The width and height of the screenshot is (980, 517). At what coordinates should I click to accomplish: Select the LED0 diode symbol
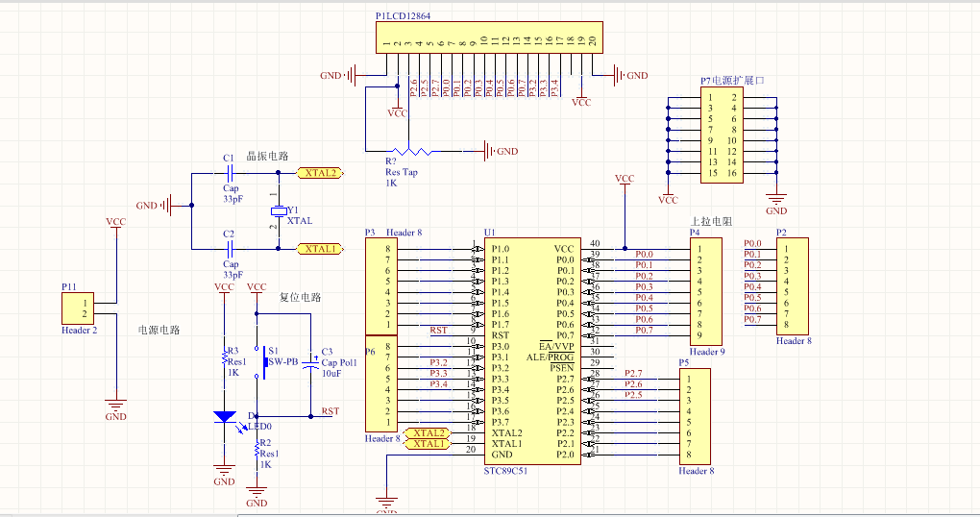225,417
